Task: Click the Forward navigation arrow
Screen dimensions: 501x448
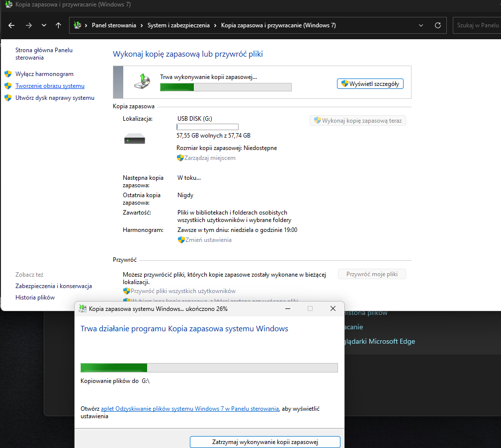Action: (x=28, y=25)
